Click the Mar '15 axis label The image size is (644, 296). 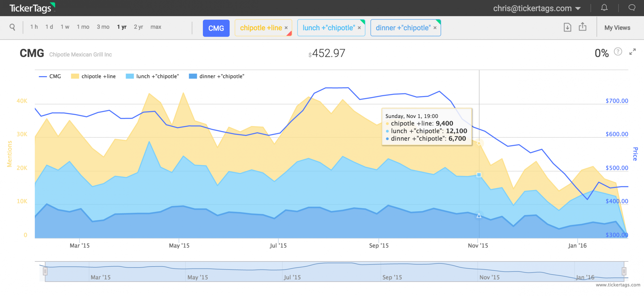click(80, 246)
